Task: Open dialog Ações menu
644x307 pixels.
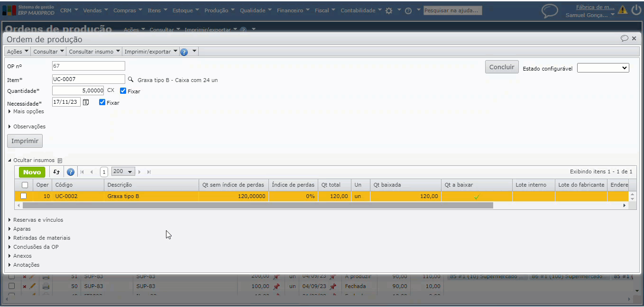Action: click(x=18, y=52)
